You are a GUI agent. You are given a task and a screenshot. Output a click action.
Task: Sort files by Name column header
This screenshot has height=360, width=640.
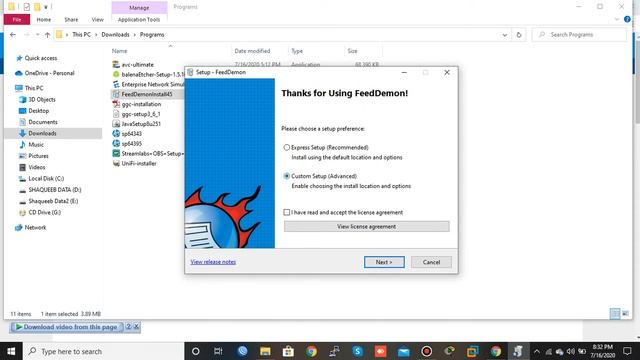(119, 51)
